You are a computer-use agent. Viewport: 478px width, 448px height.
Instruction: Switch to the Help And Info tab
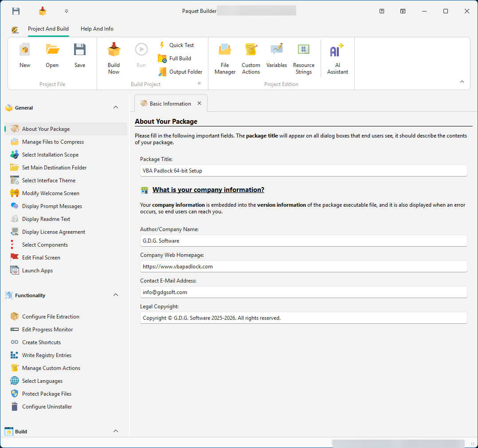pos(97,28)
